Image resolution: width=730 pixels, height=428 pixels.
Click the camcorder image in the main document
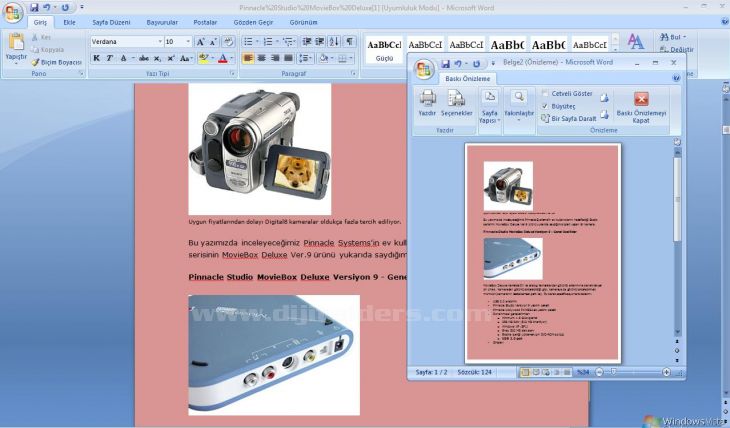(260, 149)
